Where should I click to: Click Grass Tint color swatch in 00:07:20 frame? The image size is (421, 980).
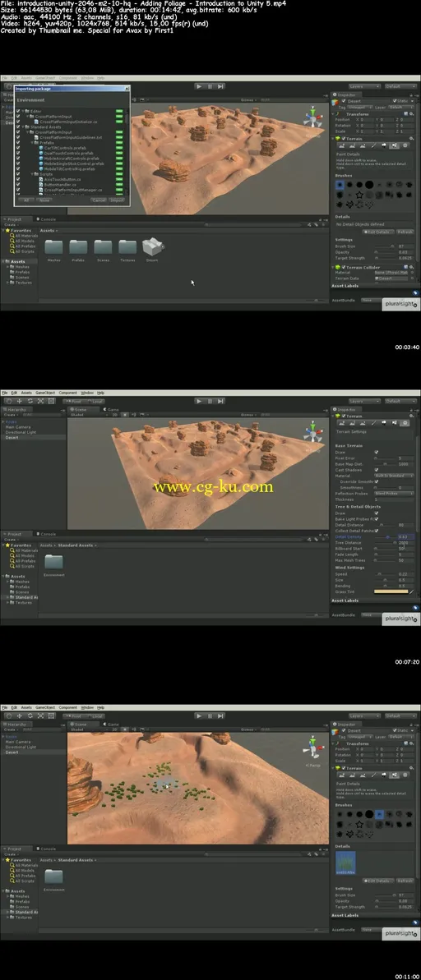coord(391,591)
